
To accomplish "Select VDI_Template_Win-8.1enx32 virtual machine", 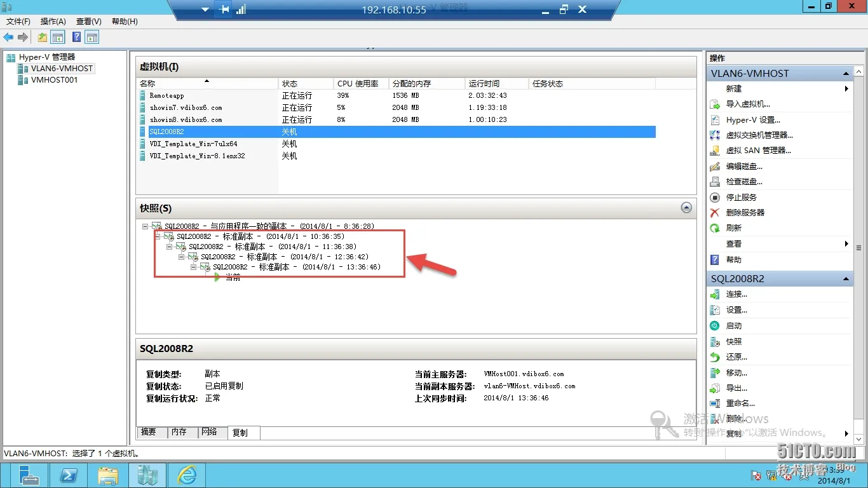I will 397,156.
